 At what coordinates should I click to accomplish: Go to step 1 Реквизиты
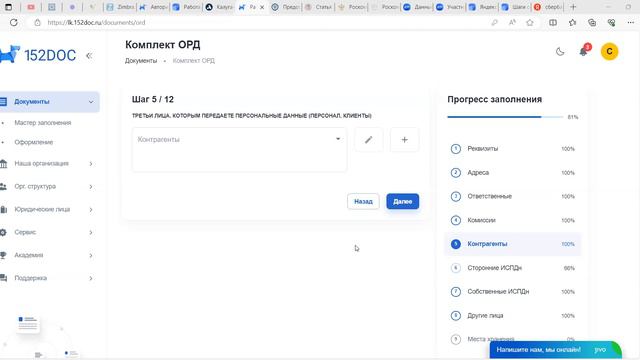(x=513, y=149)
